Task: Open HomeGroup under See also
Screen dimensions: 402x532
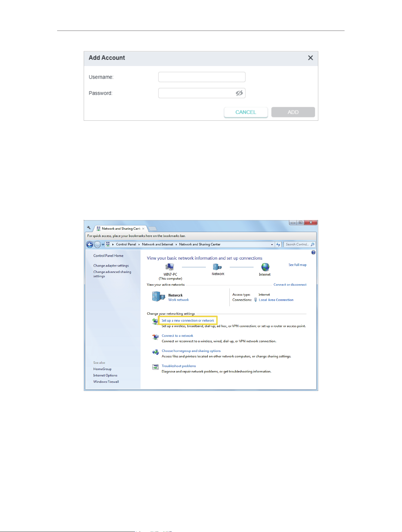Action: 102,369
